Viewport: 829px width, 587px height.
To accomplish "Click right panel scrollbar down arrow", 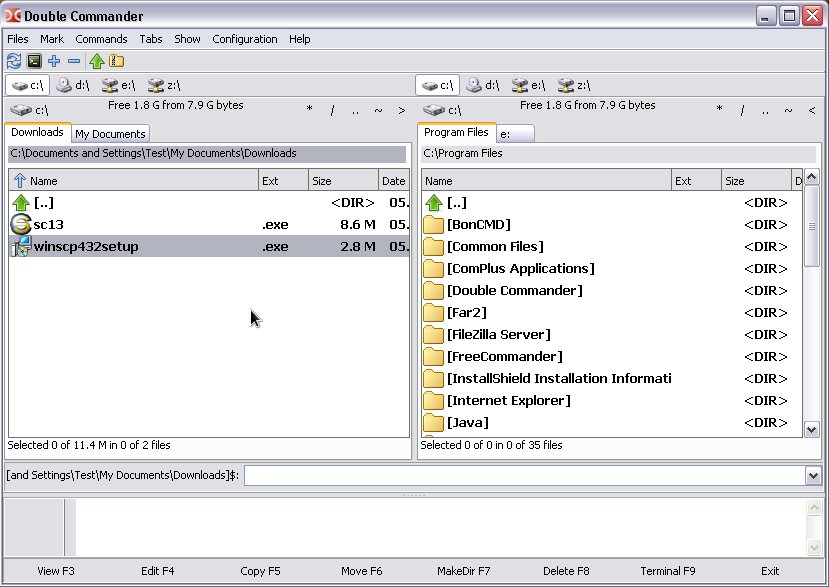I will pos(812,429).
